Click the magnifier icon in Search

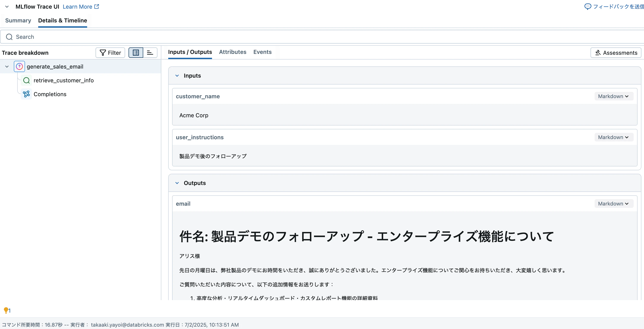(x=9, y=37)
